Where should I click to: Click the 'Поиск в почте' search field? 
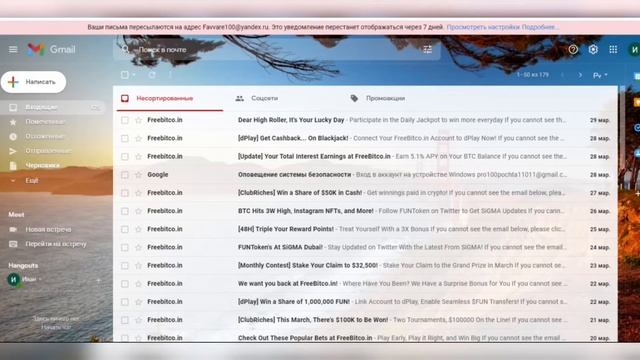pos(278,49)
